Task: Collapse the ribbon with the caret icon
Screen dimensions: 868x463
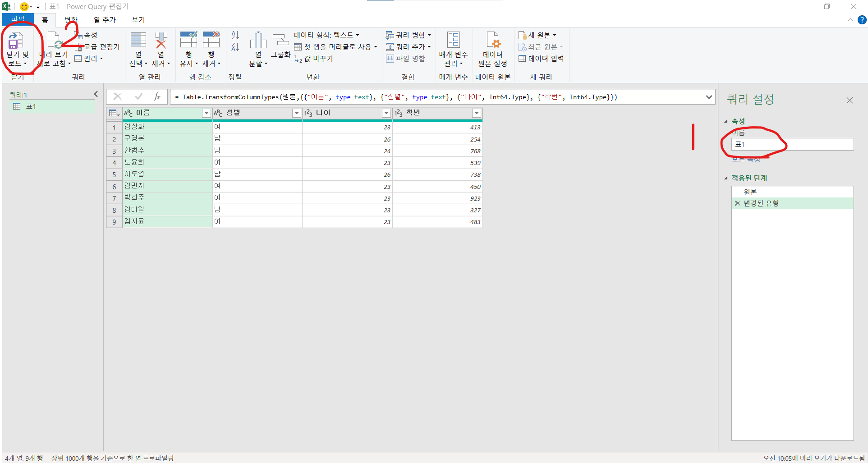Action: (850, 20)
